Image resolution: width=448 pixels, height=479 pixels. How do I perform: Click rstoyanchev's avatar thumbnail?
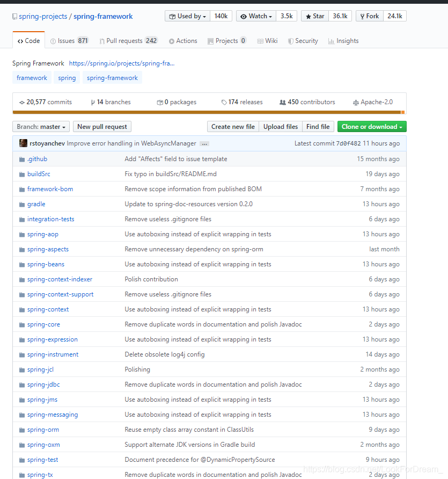[23, 143]
